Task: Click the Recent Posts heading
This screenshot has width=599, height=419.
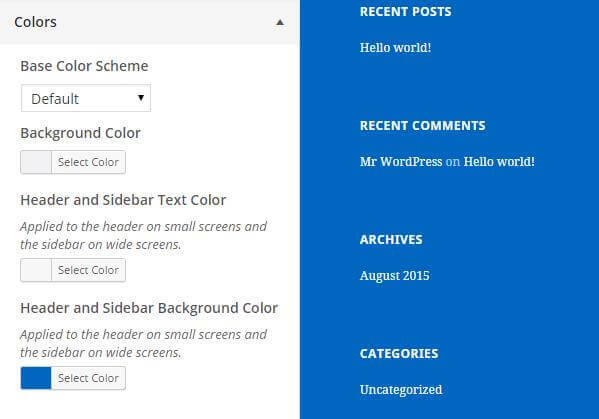Action: tap(405, 11)
